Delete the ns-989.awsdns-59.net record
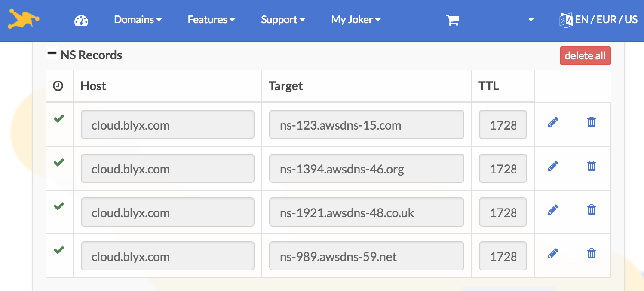This screenshot has width=644, height=291. point(592,254)
